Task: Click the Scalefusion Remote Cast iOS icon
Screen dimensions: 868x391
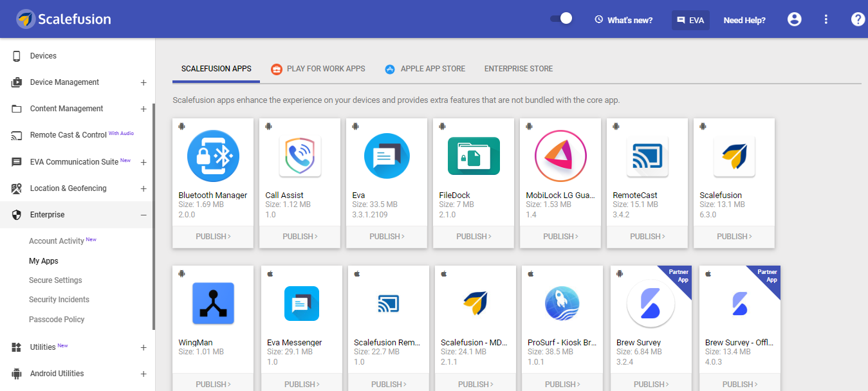Action: pos(389,304)
